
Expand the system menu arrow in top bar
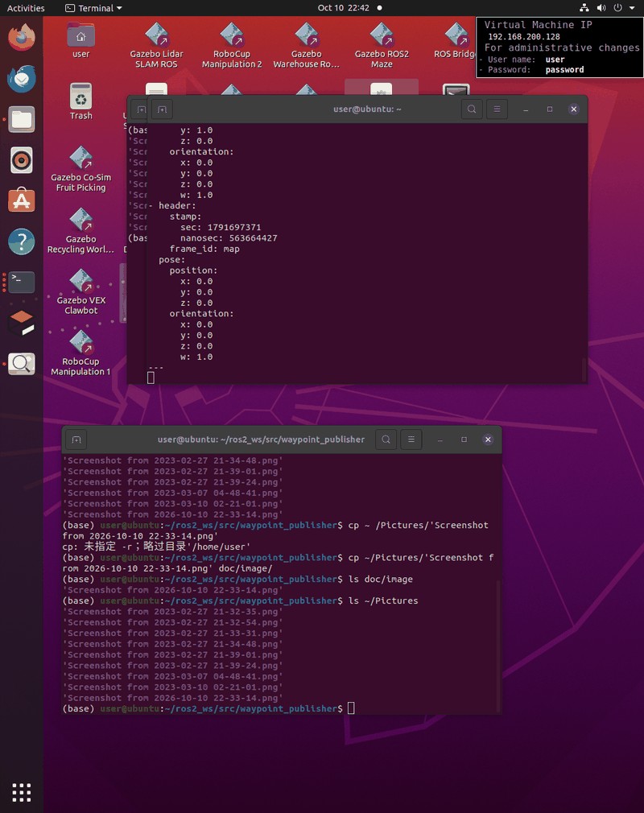(x=632, y=8)
